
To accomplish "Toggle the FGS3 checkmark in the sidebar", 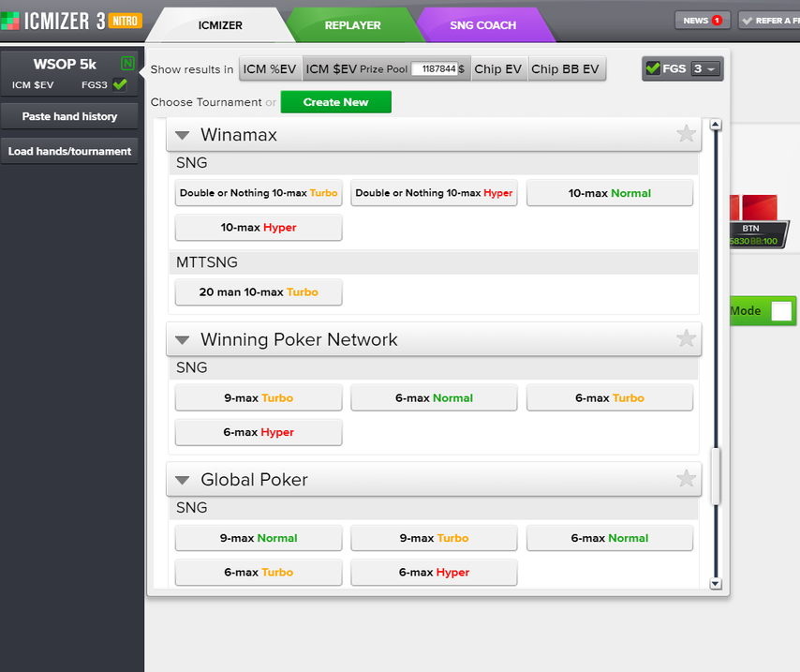I will tap(120, 84).
